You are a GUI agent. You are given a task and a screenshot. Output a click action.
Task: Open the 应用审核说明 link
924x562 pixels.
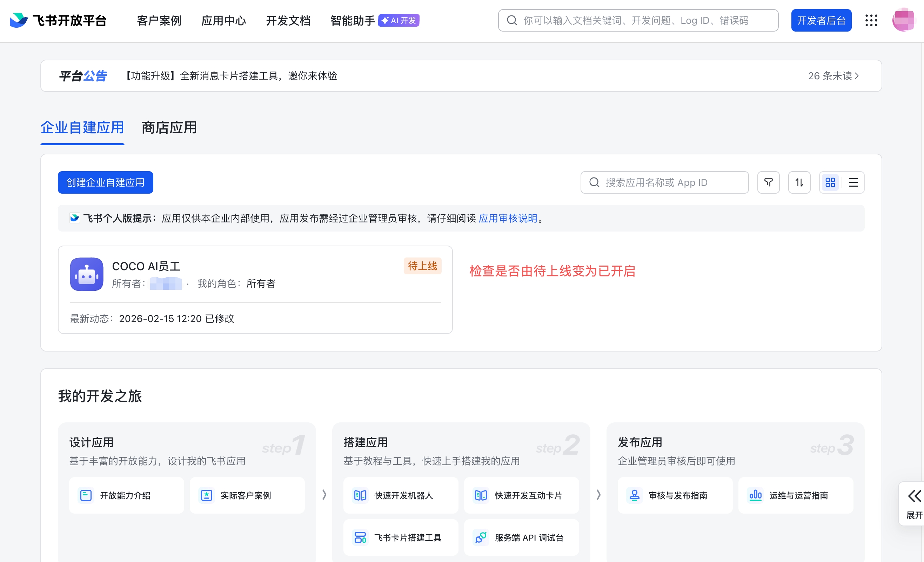(x=508, y=218)
